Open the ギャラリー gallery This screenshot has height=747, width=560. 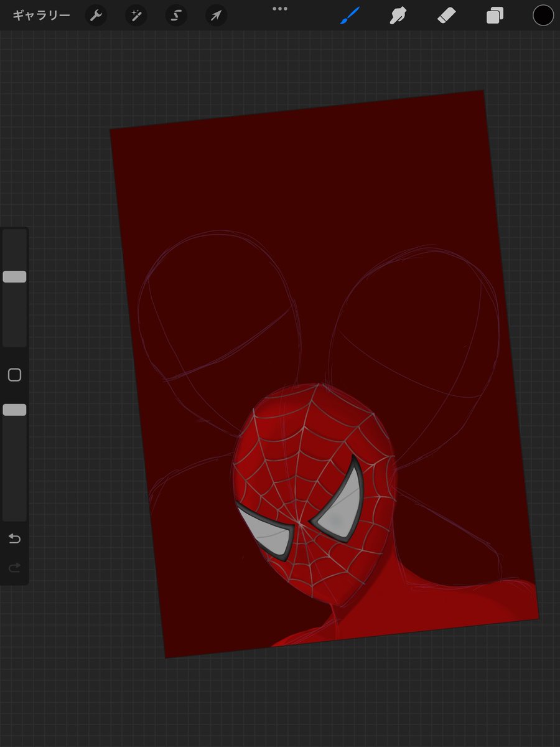tap(41, 16)
